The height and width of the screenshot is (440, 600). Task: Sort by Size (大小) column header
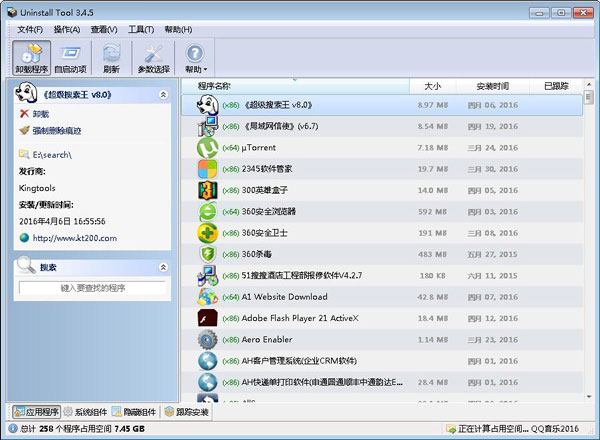432,86
